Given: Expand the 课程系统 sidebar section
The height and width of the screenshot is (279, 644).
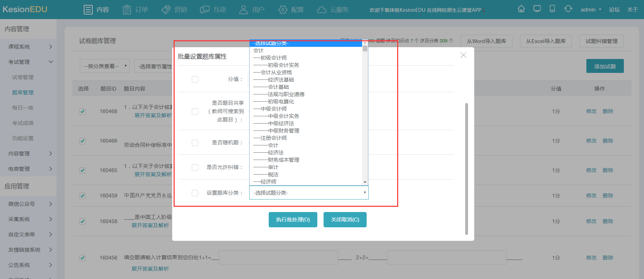Looking at the screenshot, I should point(30,46).
